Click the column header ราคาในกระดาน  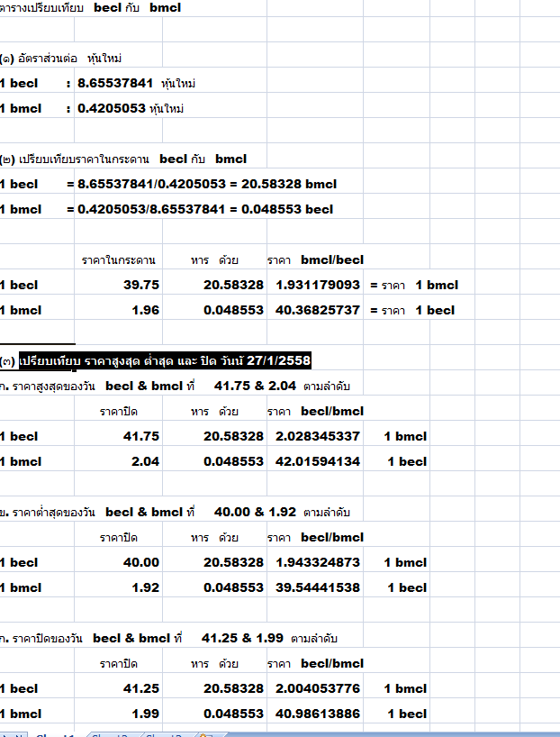pyautogui.click(x=118, y=260)
